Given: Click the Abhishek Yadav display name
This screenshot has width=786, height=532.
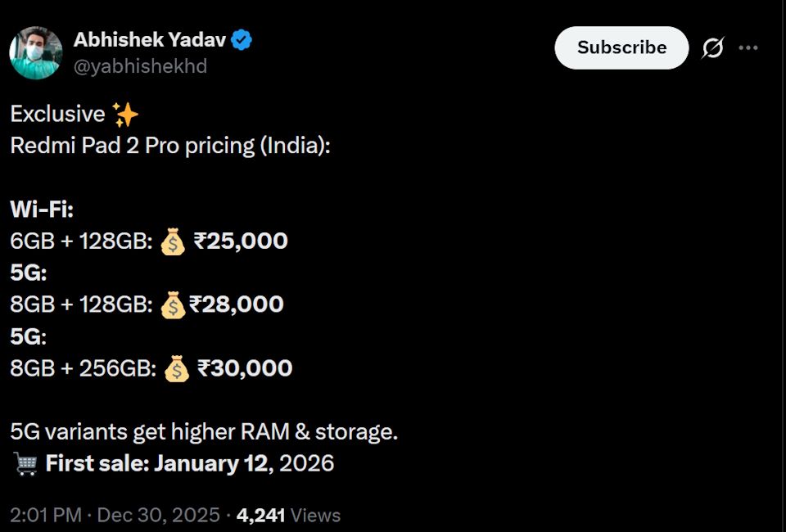Looking at the screenshot, I should [151, 38].
